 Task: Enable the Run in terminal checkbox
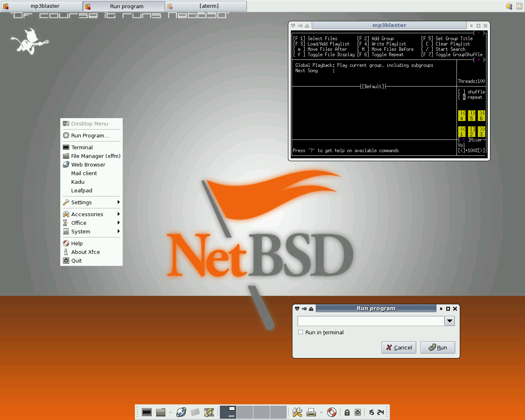pos(300,332)
